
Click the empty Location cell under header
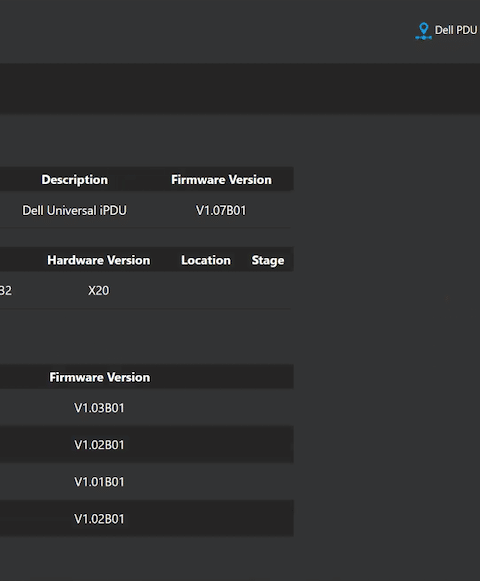(206, 290)
